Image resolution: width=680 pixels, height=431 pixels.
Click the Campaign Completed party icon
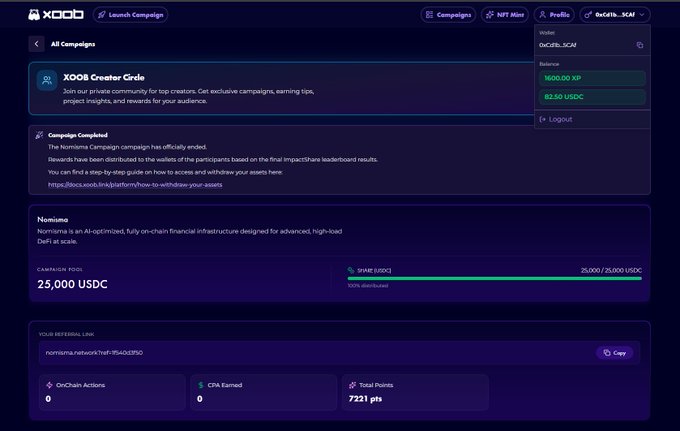[39, 135]
